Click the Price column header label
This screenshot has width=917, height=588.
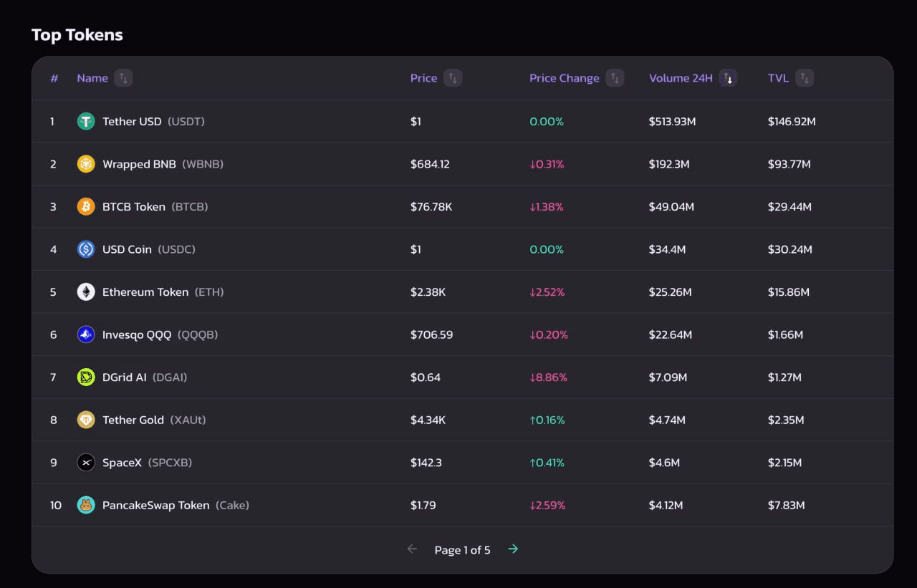tap(423, 78)
